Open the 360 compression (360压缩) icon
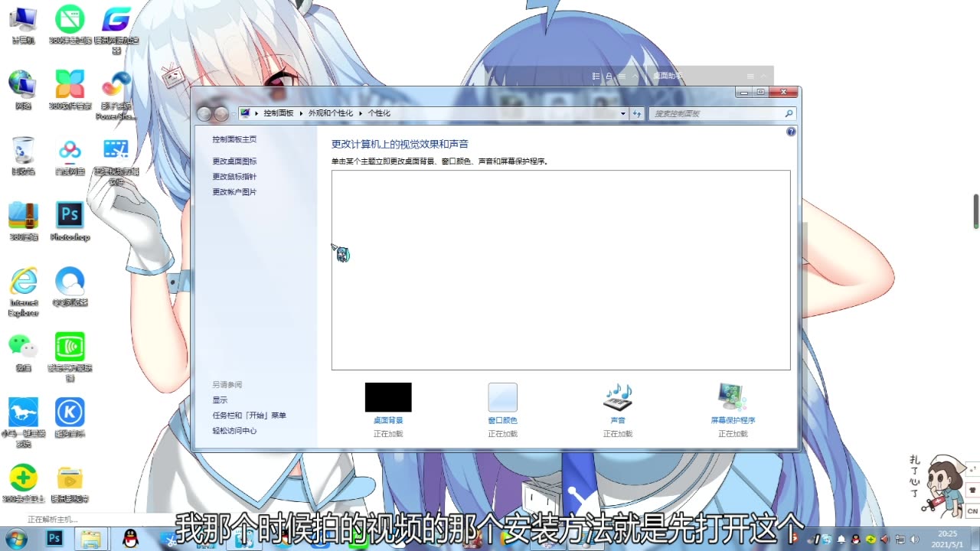The height and width of the screenshot is (551, 980). (23, 220)
